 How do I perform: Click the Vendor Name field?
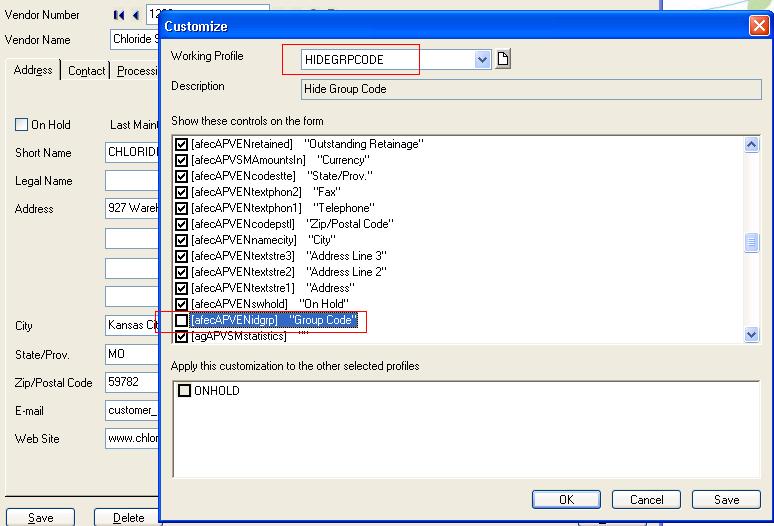135,39
